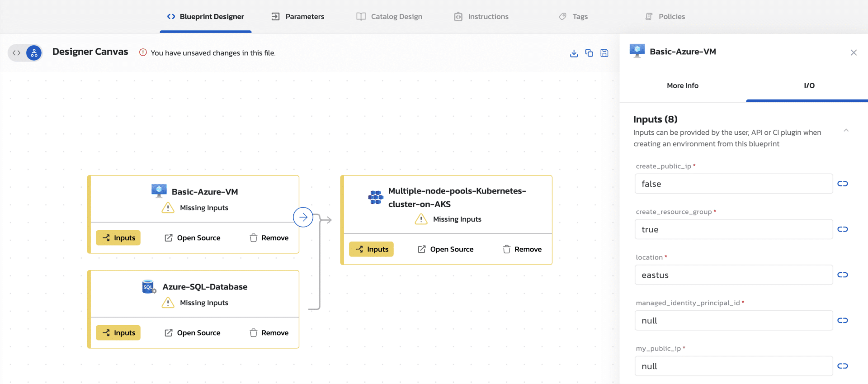868x384 pixels.
Task: Open the More Info panel tab
Action: (x=682, y=85)
